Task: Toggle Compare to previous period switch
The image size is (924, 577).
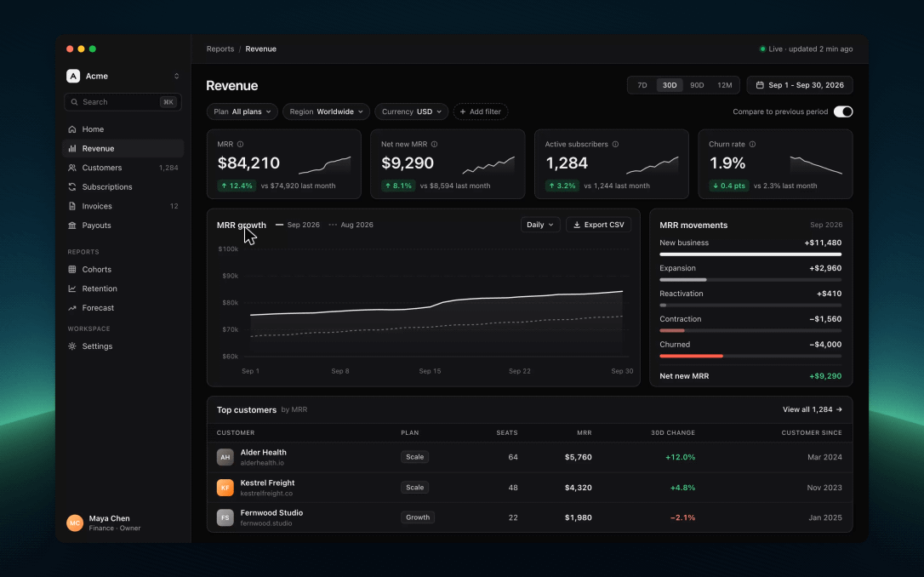Action: [842, 111]
